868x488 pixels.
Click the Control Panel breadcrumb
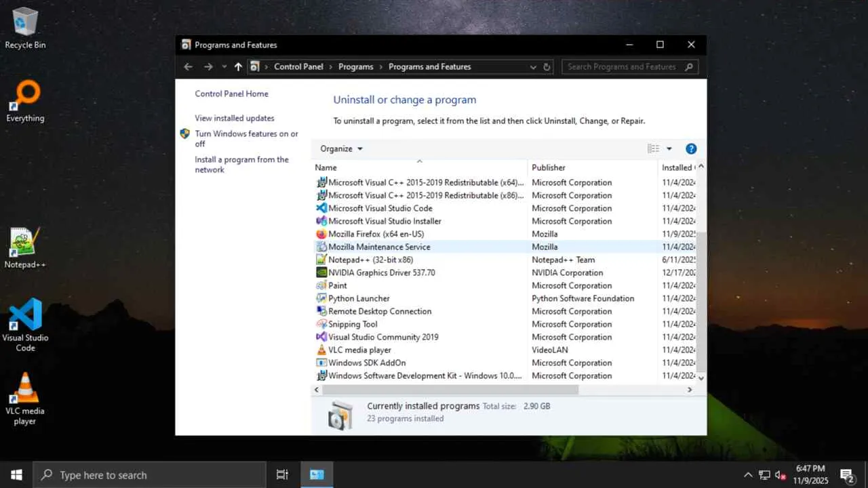(x=298, y=66)
